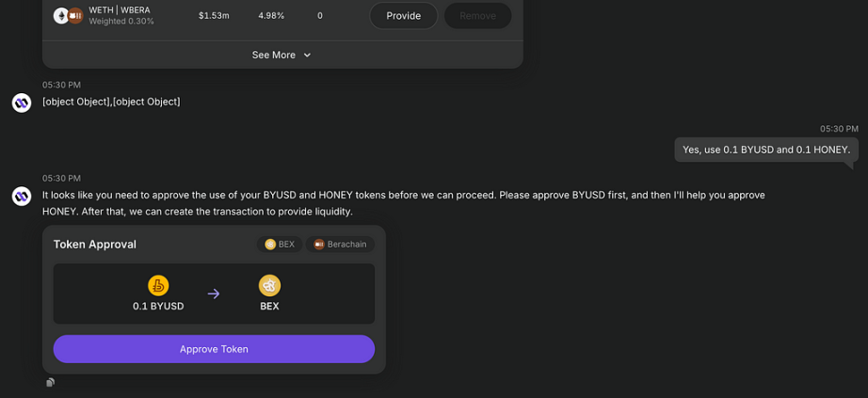
Task: Click the 4.98% APR value
Action: pos(271,15)
